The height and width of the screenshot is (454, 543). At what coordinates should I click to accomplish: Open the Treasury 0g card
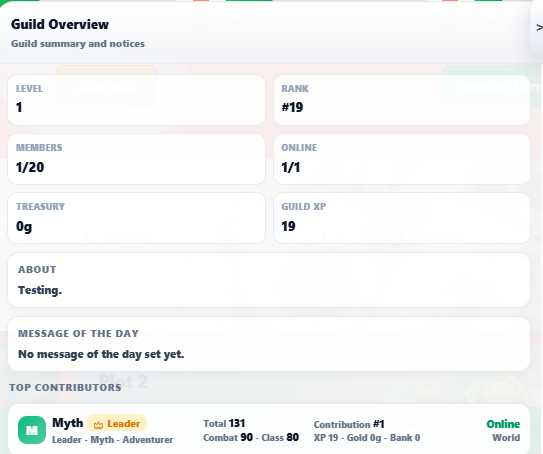click(136, 218)
